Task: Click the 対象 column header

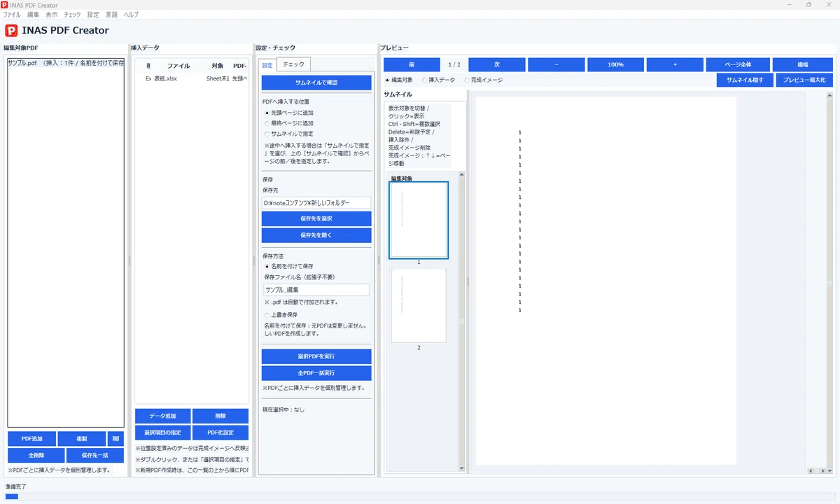Action: coord(217,66)
